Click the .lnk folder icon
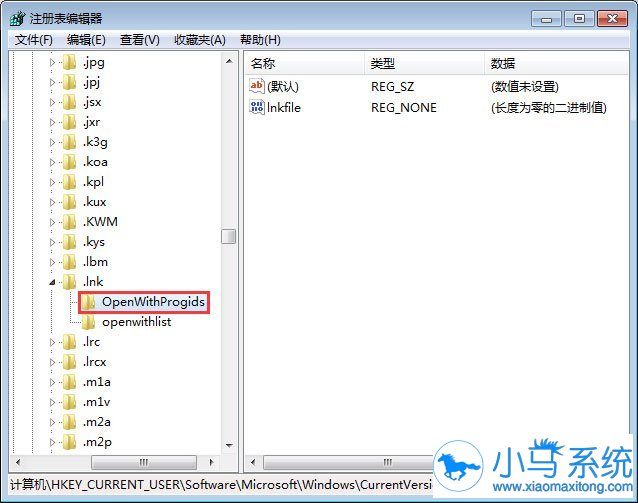This screenshot has width=638, height=503. click(70, 282)
